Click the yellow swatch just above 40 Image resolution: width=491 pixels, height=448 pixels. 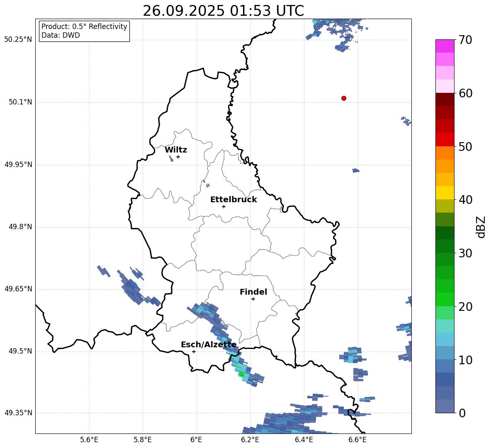[445, 193]
